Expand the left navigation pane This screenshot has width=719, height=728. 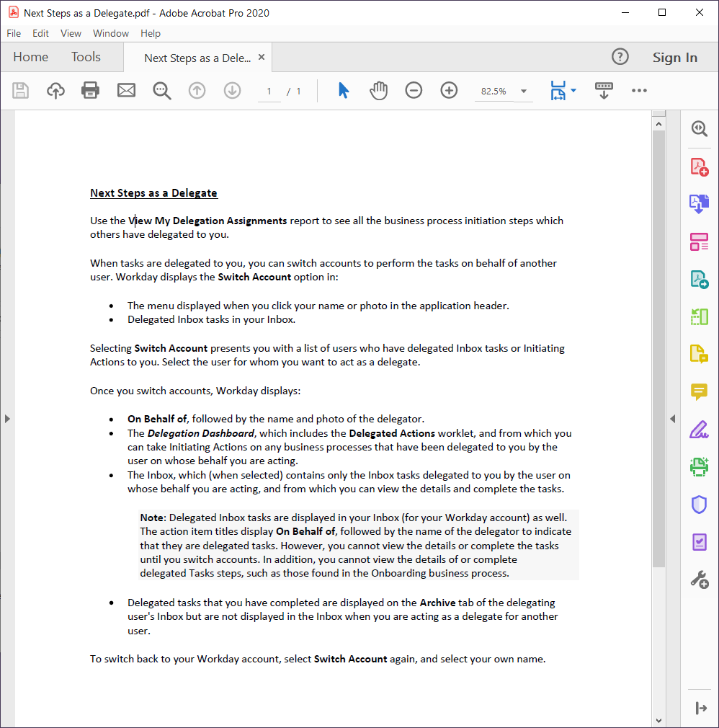click(x=7, y=419)
